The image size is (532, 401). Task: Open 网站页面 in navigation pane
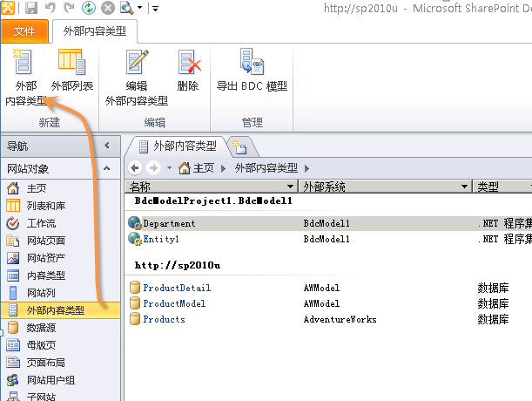click(x=46, y=241)
